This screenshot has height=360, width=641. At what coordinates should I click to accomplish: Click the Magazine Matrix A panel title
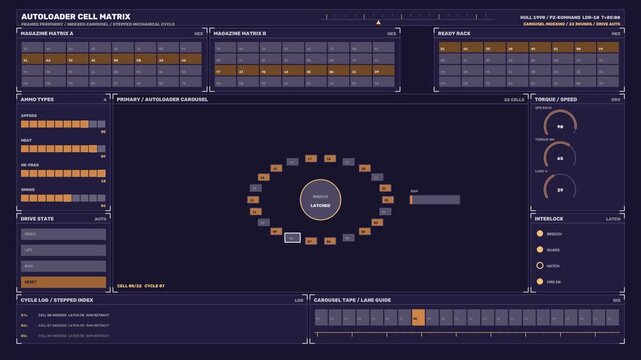coord(47,33)
